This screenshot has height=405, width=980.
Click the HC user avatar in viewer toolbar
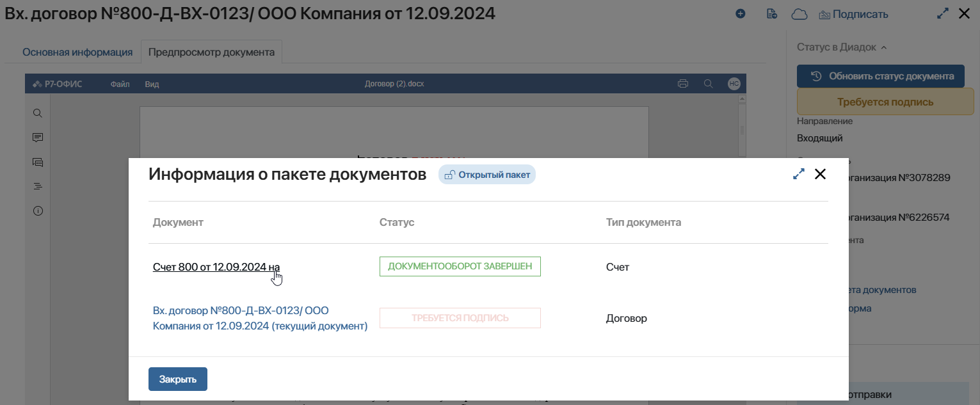734,83
